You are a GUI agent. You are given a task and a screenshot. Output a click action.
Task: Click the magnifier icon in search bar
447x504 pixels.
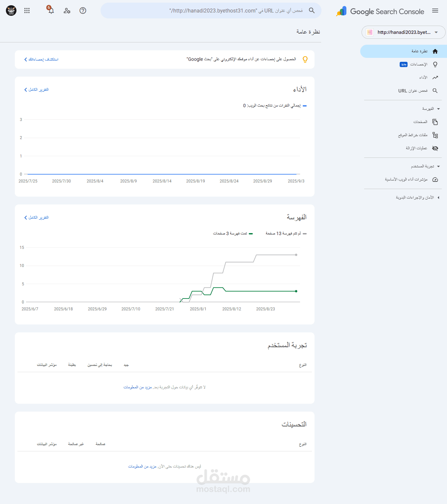pos(312,11)
